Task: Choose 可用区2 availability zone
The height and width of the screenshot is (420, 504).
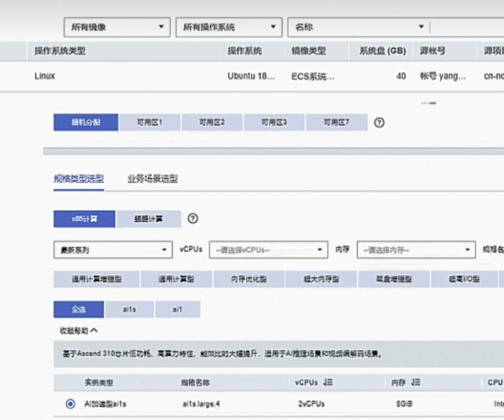Action: pos(212,122)
